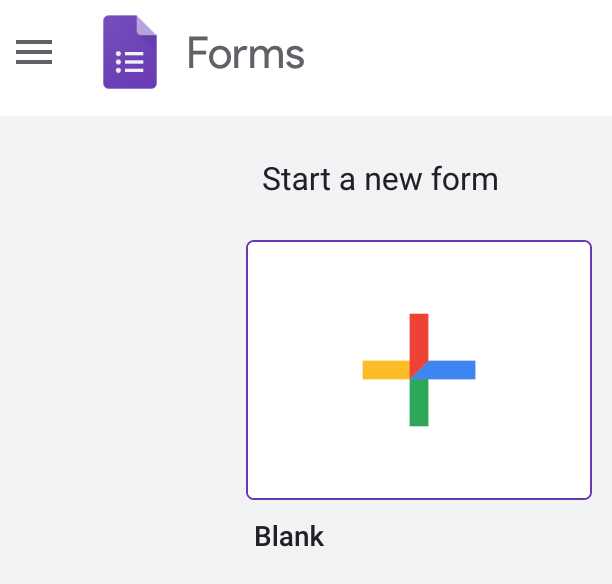Click the folded corner of the Forms logo
The width and height of the screenshot is (612, 584).
(146, 28)
